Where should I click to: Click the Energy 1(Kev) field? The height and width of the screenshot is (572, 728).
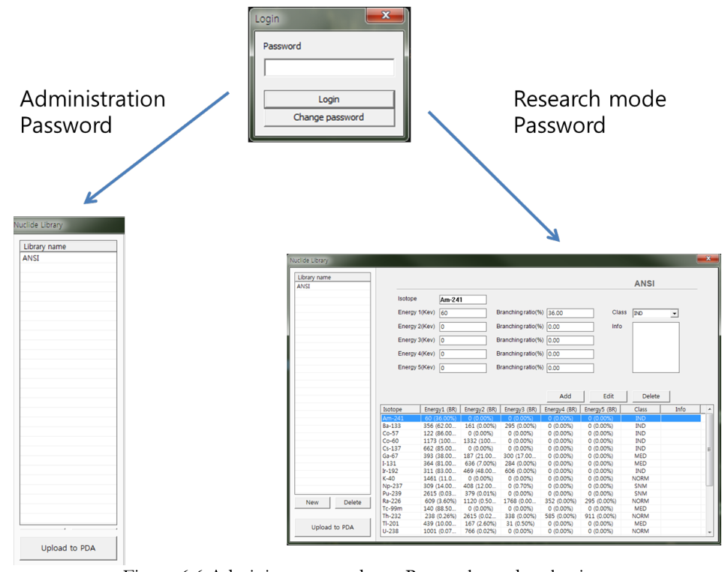click(x=463, y=313)
